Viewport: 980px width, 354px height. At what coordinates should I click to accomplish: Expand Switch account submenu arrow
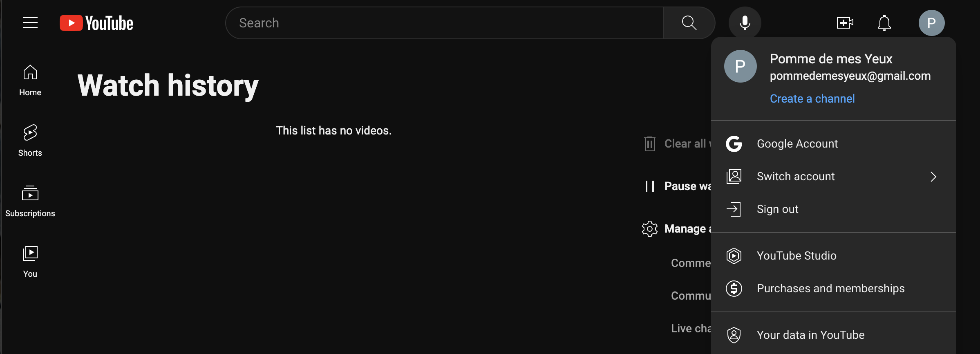coord(933,177)
